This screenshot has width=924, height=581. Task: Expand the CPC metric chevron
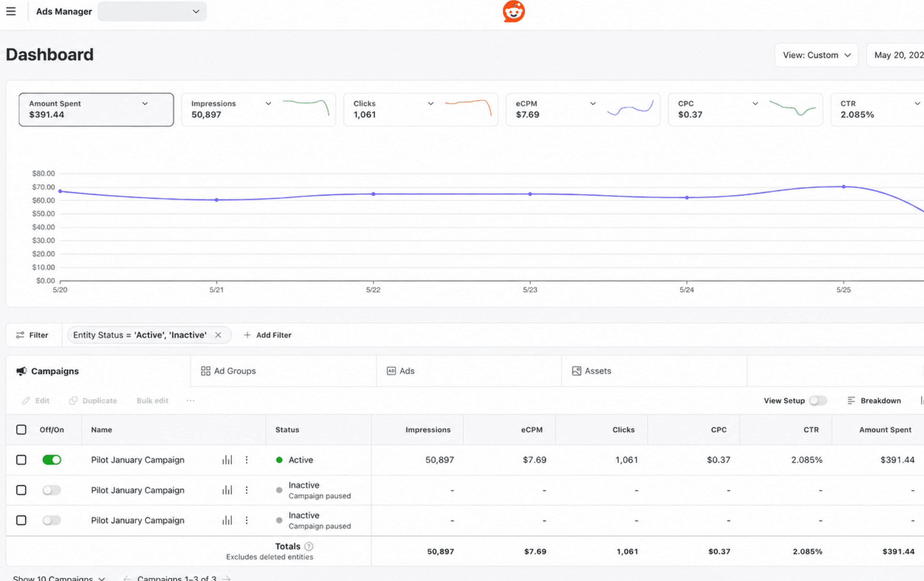[755, 104]
